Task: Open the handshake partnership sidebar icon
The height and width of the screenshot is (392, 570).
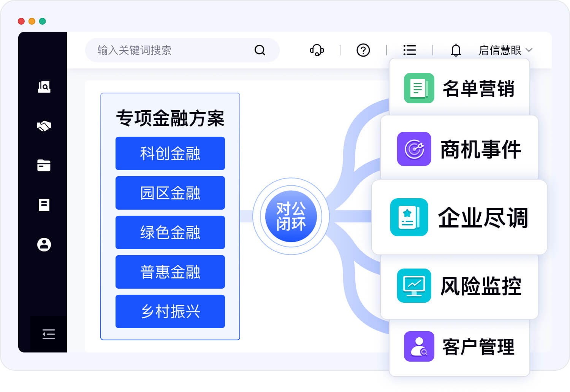Action: [44, 126]
